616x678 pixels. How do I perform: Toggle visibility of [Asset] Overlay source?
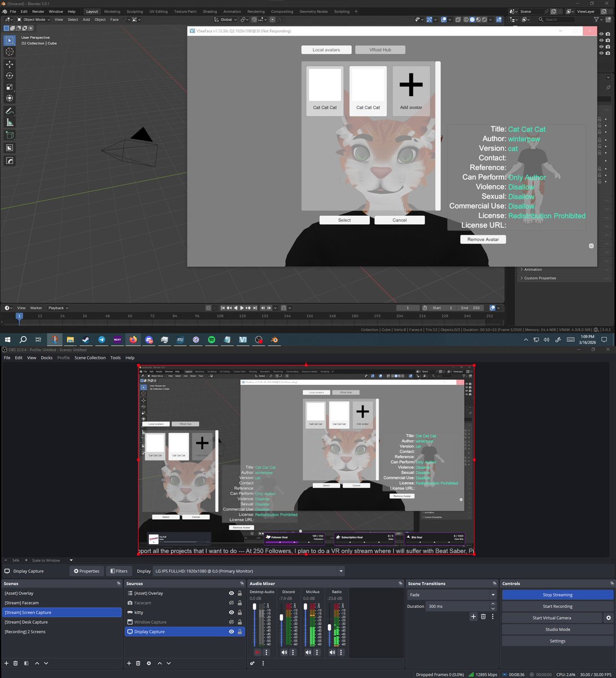pos(231,593)
